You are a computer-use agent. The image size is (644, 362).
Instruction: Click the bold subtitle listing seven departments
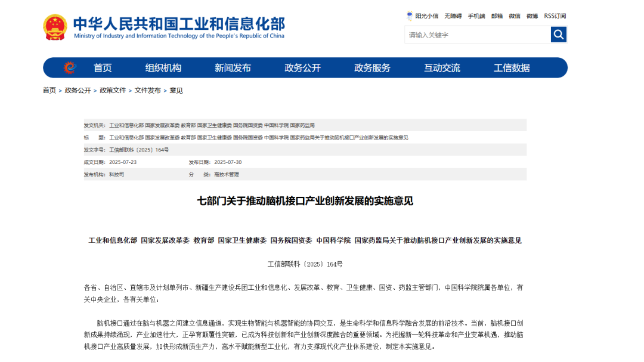click(x=305, y=240)
